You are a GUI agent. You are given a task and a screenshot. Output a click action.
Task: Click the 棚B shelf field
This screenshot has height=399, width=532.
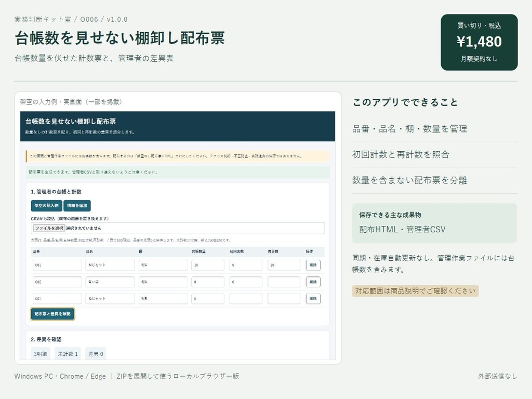[x=163, y=299]
